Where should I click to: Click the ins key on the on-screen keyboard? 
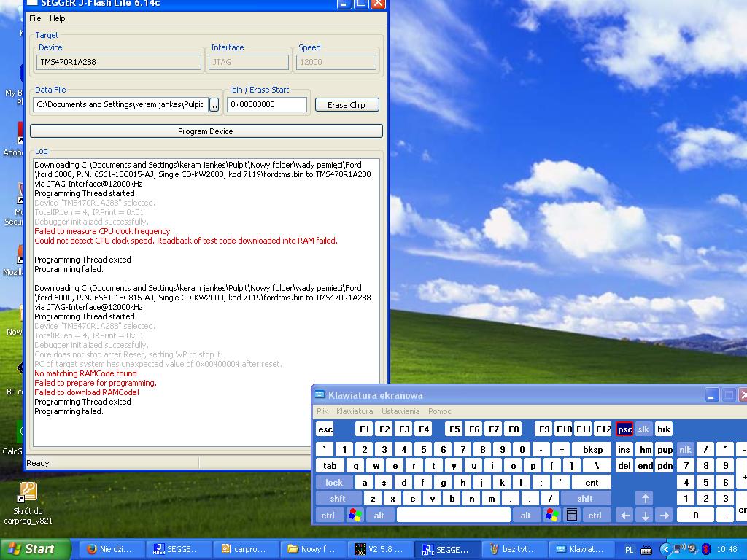tap(624, 449)
